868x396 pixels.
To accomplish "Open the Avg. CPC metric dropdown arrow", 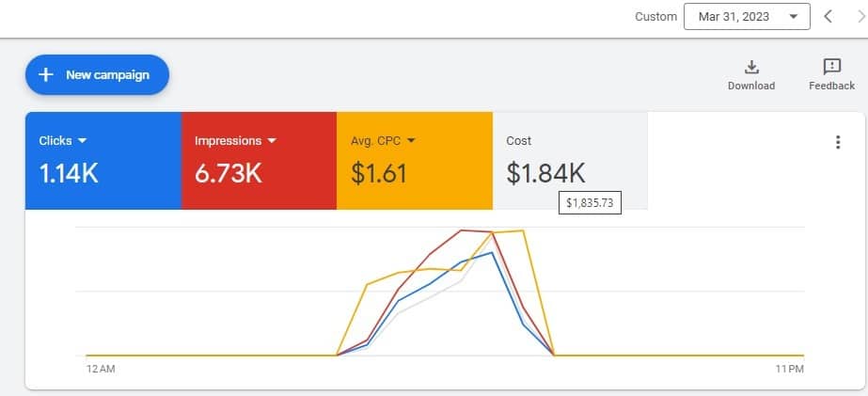I will click(x=411, y=141).
